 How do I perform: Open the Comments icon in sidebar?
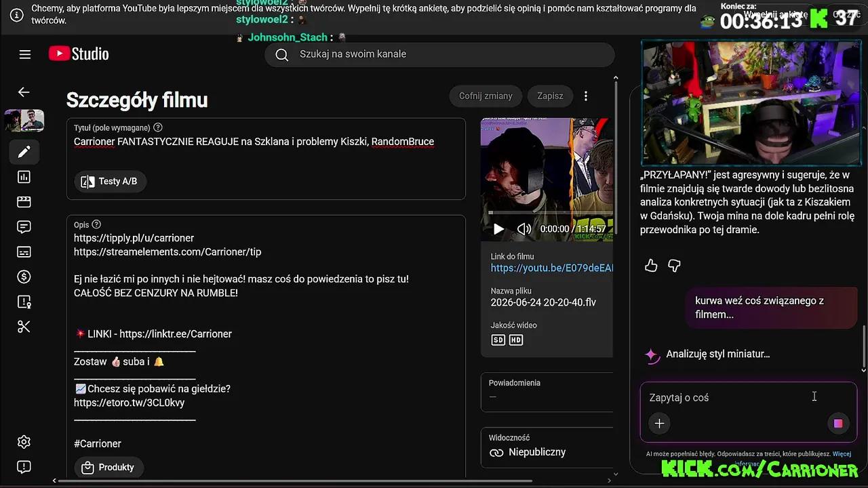[24, 227]
